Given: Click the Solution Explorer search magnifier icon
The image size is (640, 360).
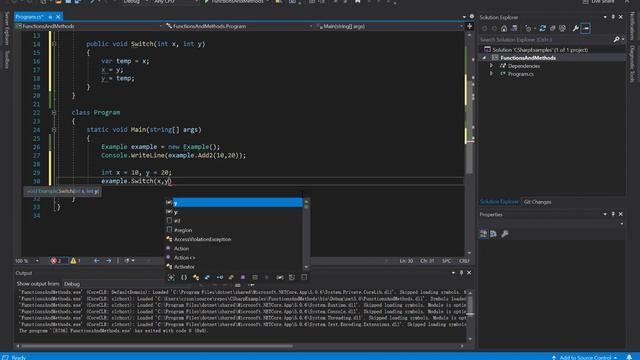Looking at the screenshot, I should coord(616,40).
